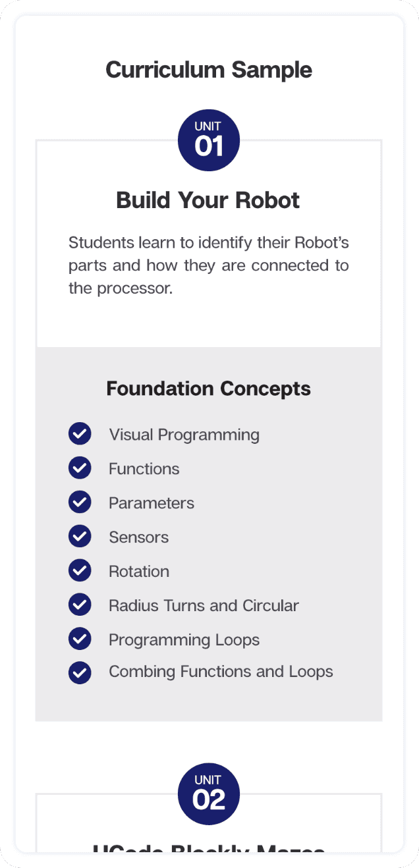This screenshot has width=419, height=868.
Task: Click the Radius Turns and Circular text
Action: pyautogui.click(x=204, y=606)
